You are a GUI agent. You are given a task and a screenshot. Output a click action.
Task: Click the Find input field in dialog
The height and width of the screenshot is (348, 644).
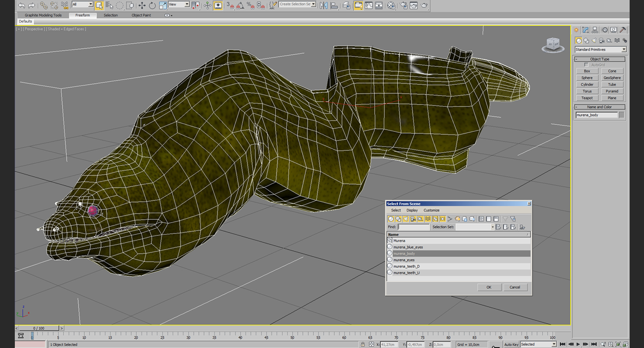click(x=414, y=227)
